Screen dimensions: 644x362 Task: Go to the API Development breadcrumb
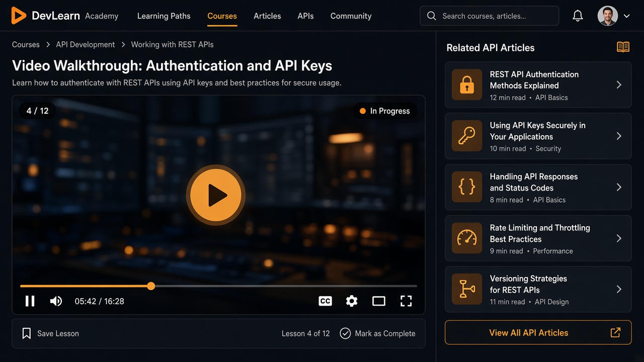(86, 44)
